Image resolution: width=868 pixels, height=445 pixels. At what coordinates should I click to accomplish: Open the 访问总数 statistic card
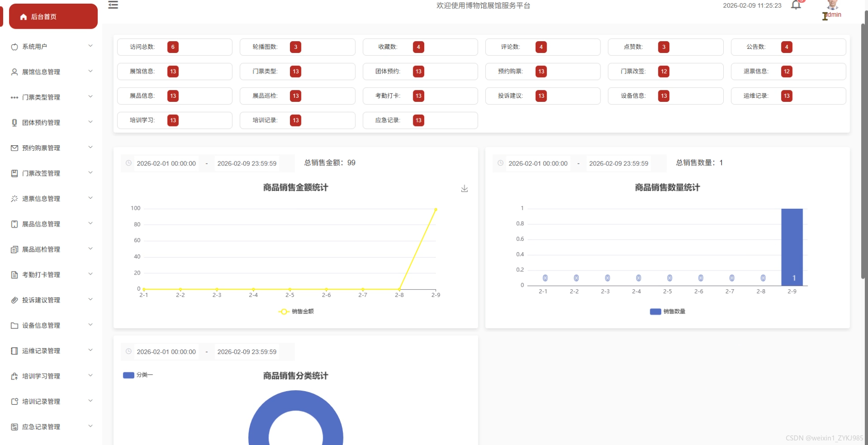(x=175, y=47)
